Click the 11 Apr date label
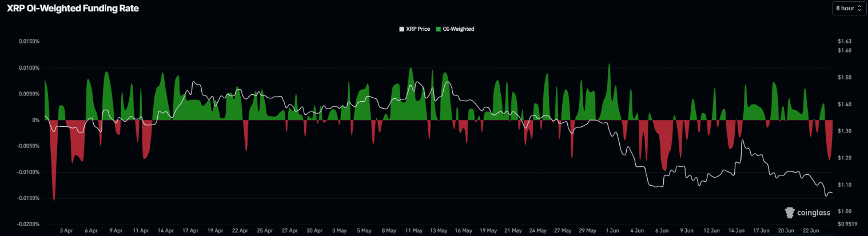Image resolution: width=868 pixels, height=236 pixels. (x=140, y=230)
